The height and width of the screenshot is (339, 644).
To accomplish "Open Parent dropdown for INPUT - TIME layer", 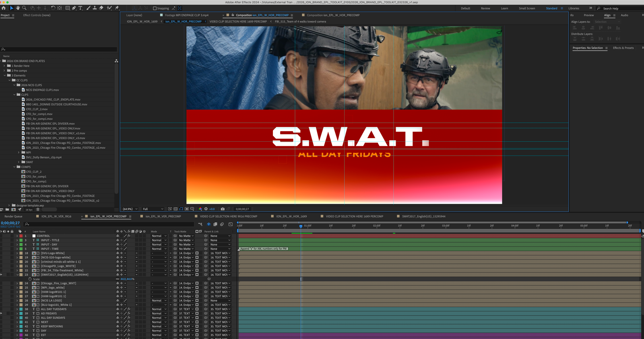I will (x=220, y=249).
